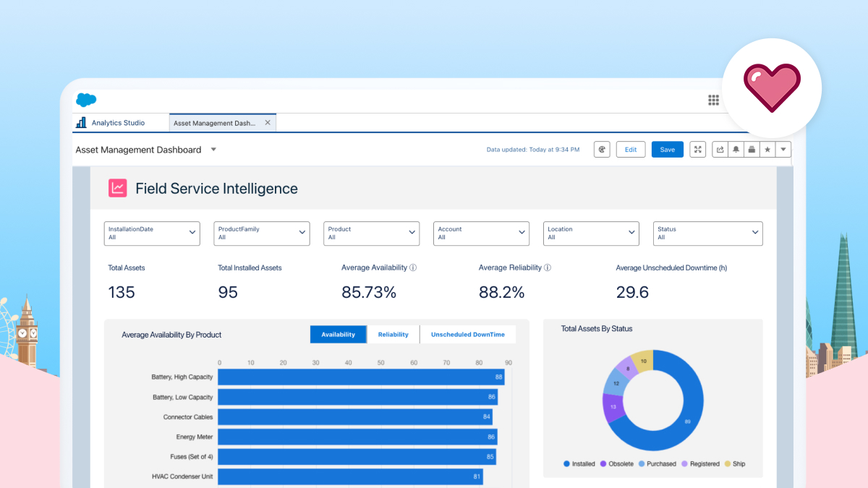
Task: Toggle the Obsolete series in the legend
Action: pos(621,463)
